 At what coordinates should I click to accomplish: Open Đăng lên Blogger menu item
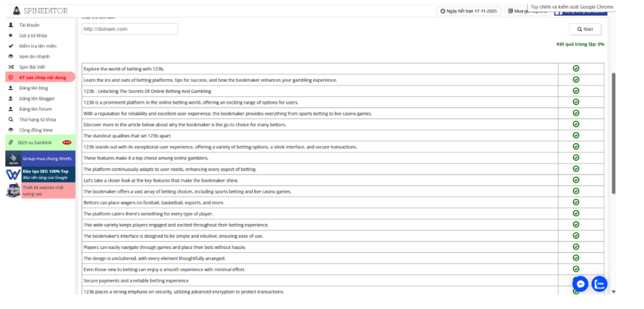[x=37, y=98]
